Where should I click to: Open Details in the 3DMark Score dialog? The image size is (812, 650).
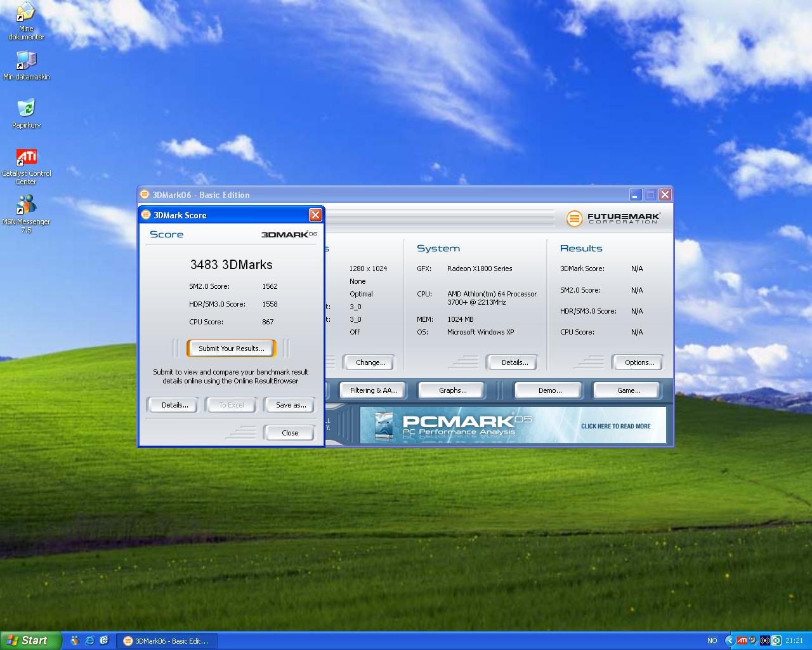(173, 405)
